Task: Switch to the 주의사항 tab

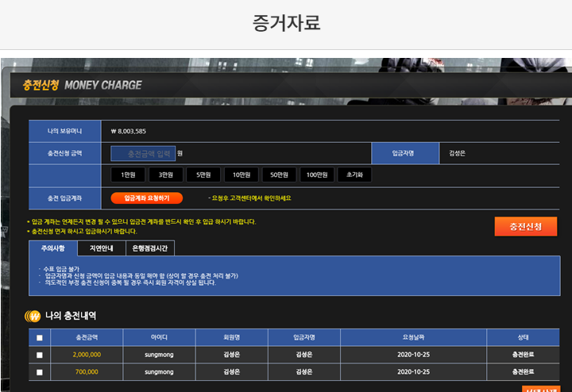Action: (52, 248)
